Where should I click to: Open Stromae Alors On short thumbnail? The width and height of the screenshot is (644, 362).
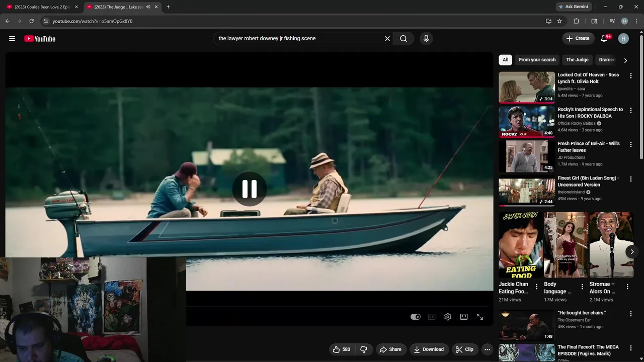pos(611,245)
